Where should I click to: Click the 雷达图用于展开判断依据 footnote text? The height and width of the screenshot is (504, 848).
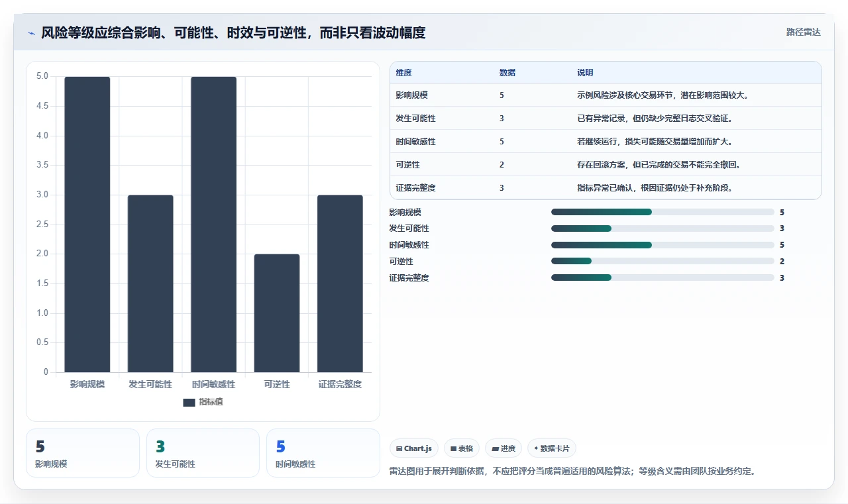(x=572, y=472)
